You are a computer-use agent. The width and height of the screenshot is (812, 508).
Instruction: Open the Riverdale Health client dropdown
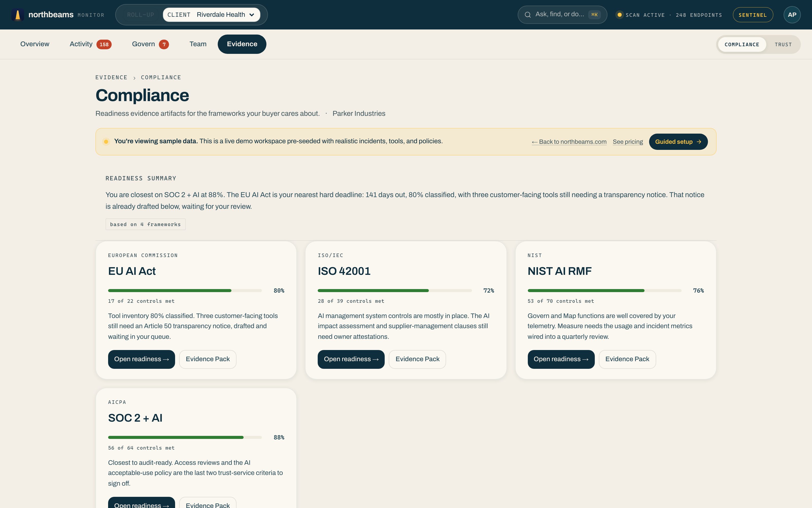pos(211,15)
